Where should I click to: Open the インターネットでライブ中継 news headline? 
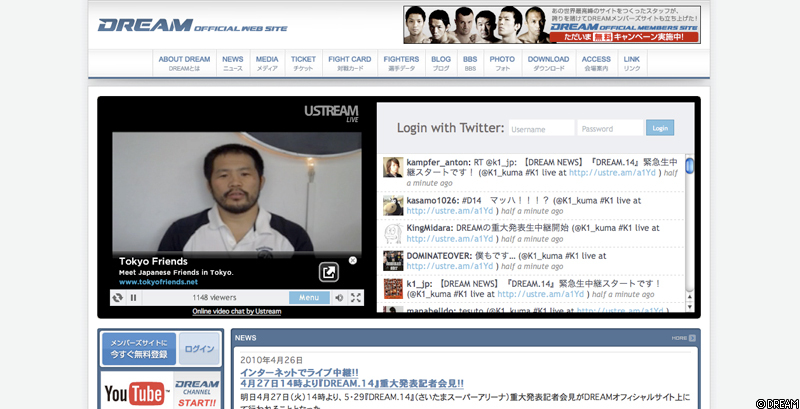point(299,372)
